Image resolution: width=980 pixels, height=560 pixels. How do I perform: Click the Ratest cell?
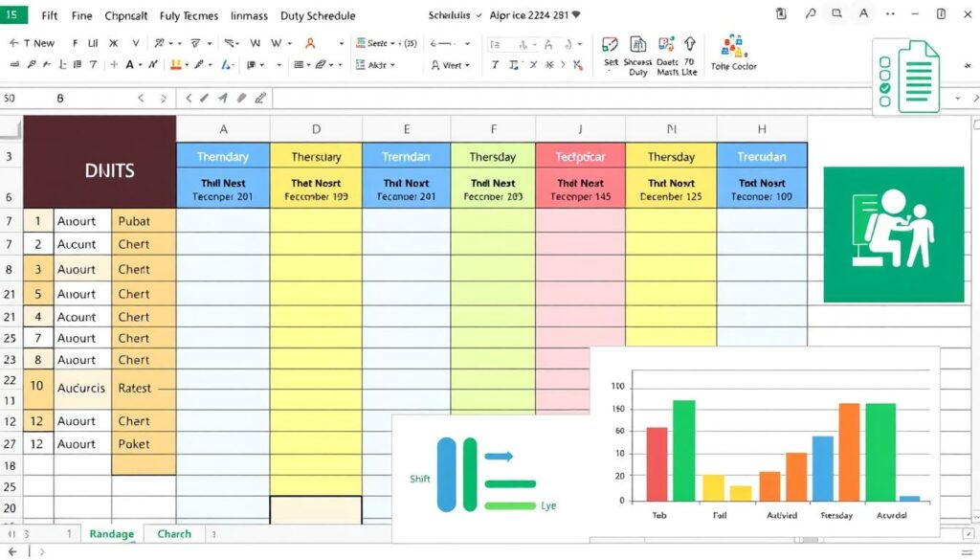[x=144, y=388]
